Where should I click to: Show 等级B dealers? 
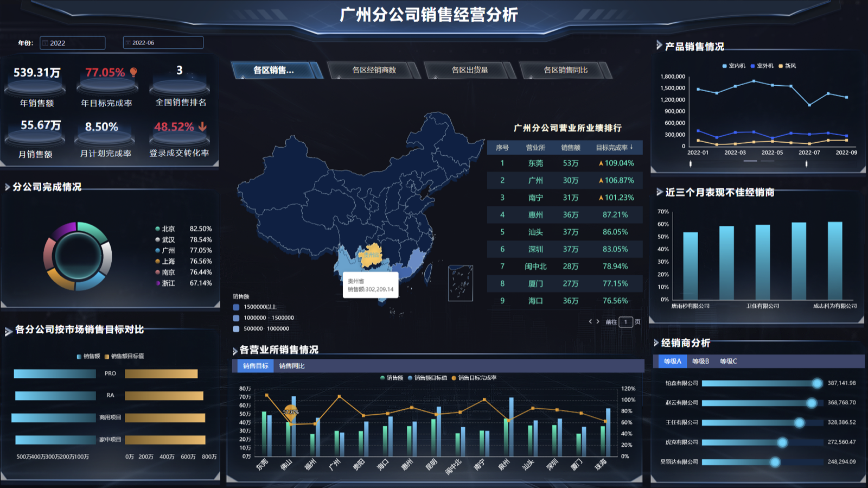tap(700, 361)
